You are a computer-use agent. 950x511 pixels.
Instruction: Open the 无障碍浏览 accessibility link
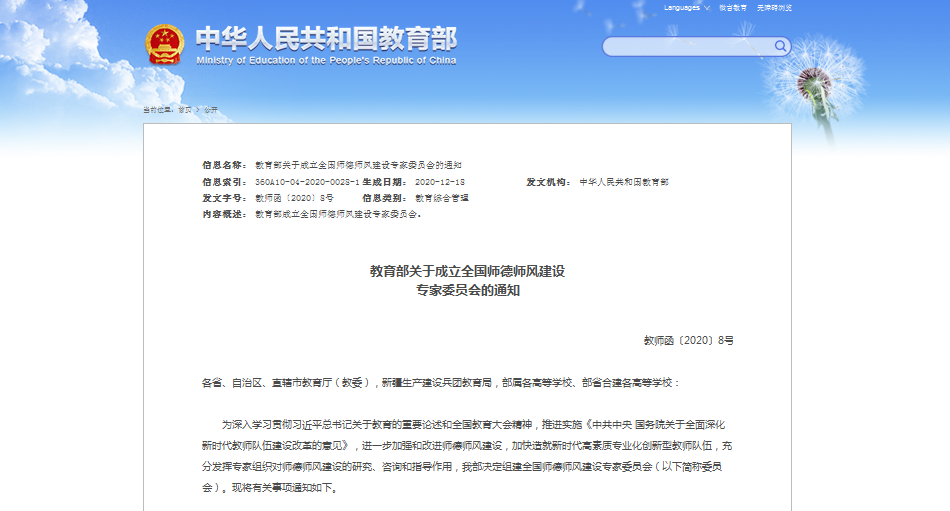pyautogui.click(x=774, y=8)
